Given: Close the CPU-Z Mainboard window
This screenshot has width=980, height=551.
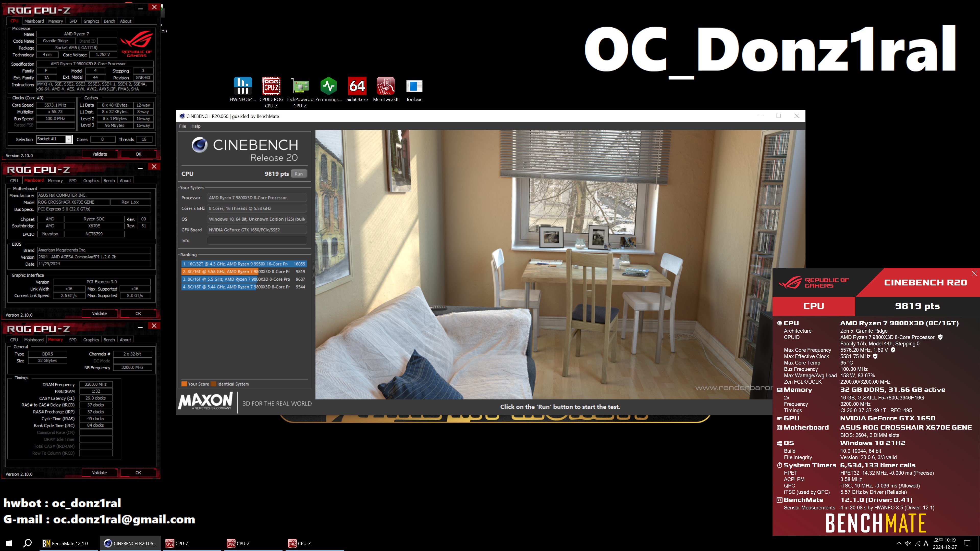Looking at the screenshot, I should click(154, 167).
